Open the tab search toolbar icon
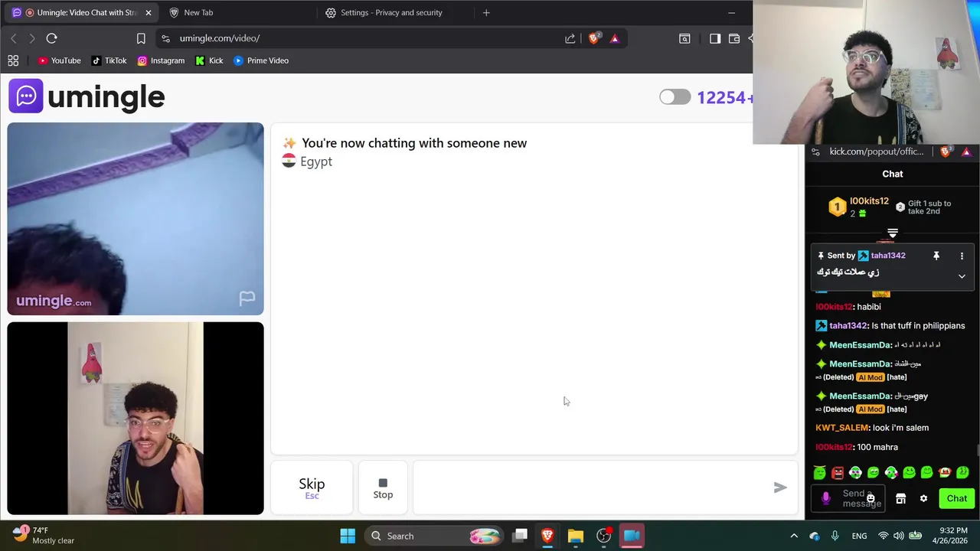This screenshot has height=551, width=980. [x=684, y=38]
